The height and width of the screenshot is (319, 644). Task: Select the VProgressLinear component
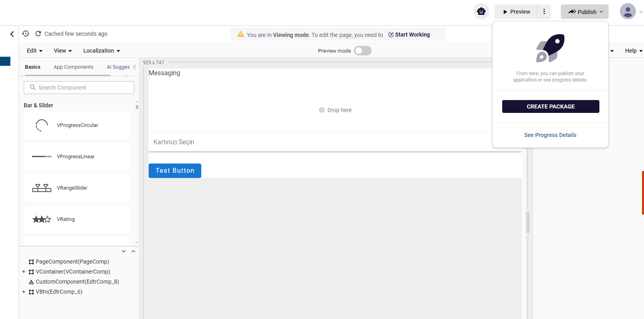(x=77, y=157)
